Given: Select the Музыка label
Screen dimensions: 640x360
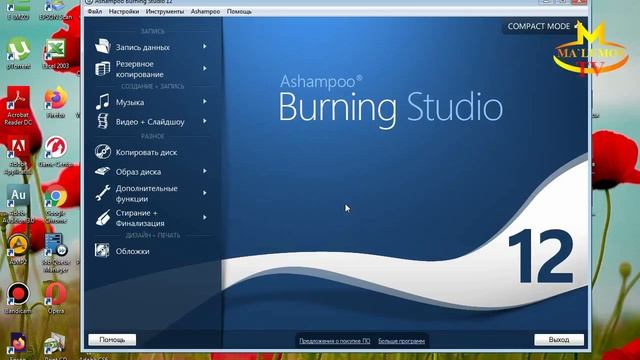Looking at the screenshot, I should click(130, 102).
